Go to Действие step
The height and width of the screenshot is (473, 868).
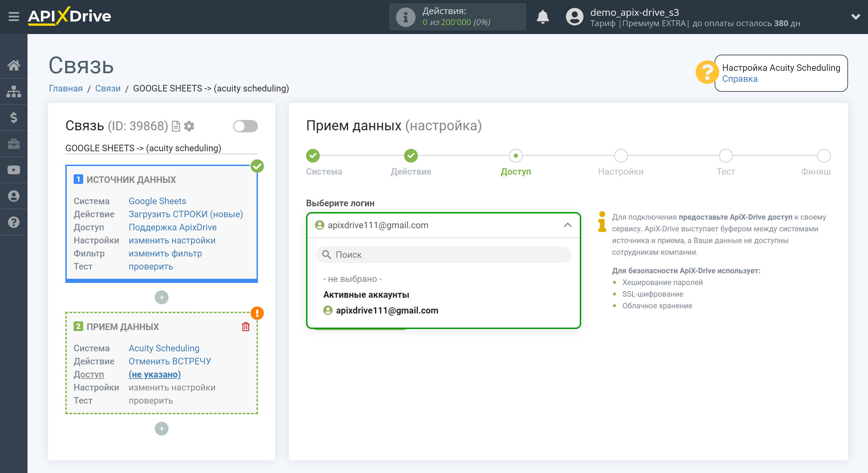(411, 156)
